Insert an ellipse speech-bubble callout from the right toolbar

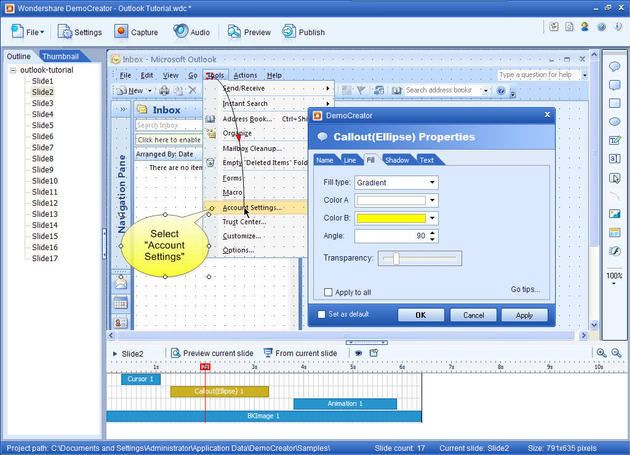click(x=614, y=66)
